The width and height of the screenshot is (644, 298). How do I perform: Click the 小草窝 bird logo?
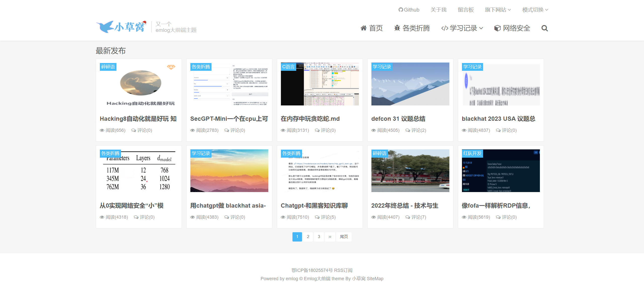pyautogui.click(x=121, y=27)
